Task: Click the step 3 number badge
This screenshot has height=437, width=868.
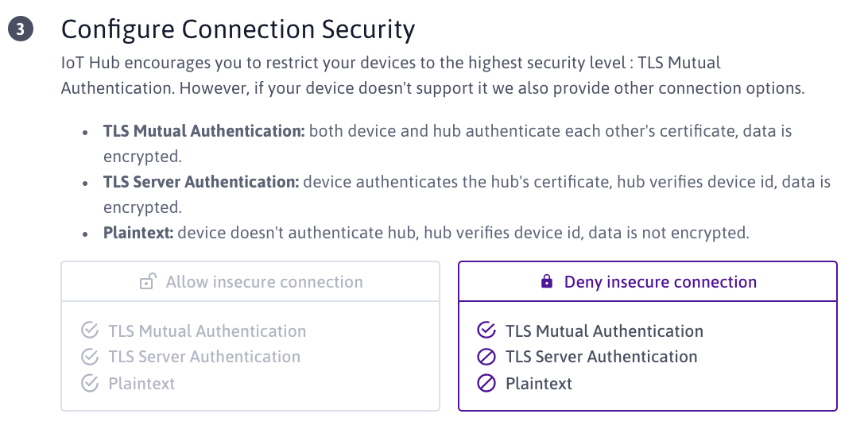Action: [x=21, y=29]
